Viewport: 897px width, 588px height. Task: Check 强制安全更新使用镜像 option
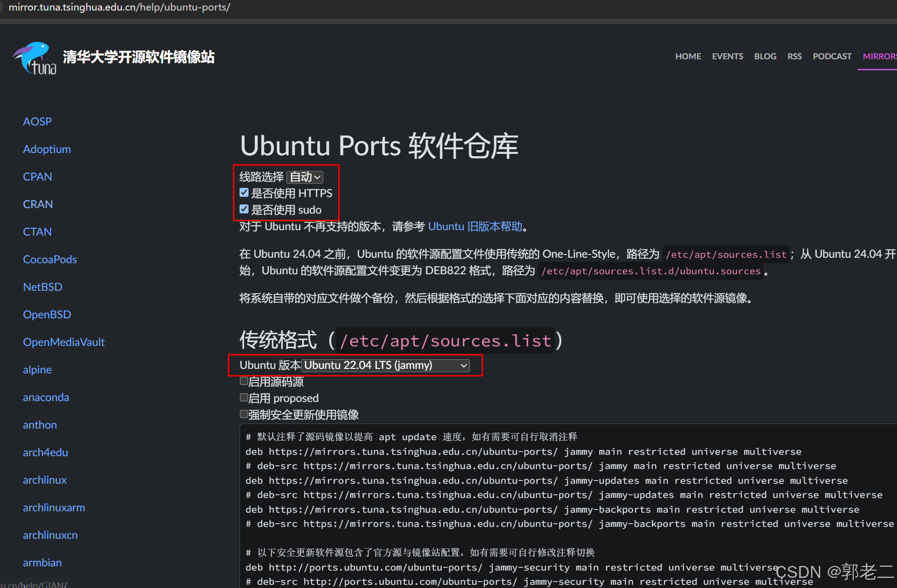click(244, 414)
